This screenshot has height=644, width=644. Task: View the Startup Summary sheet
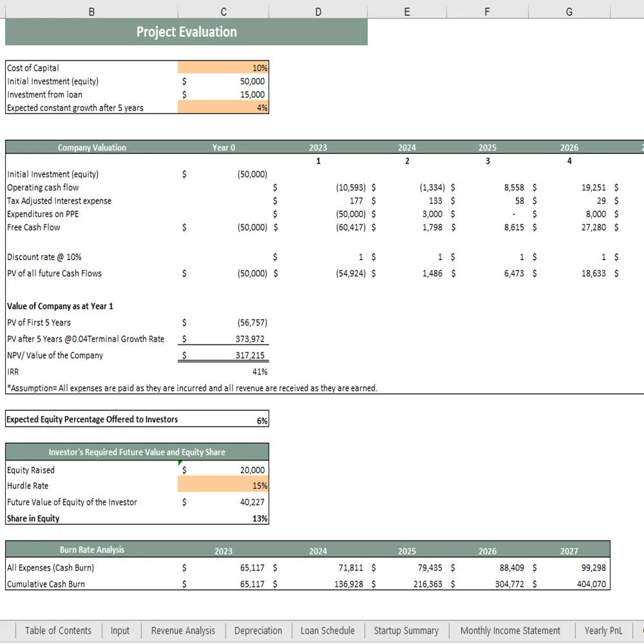click(x=406, y=630)
